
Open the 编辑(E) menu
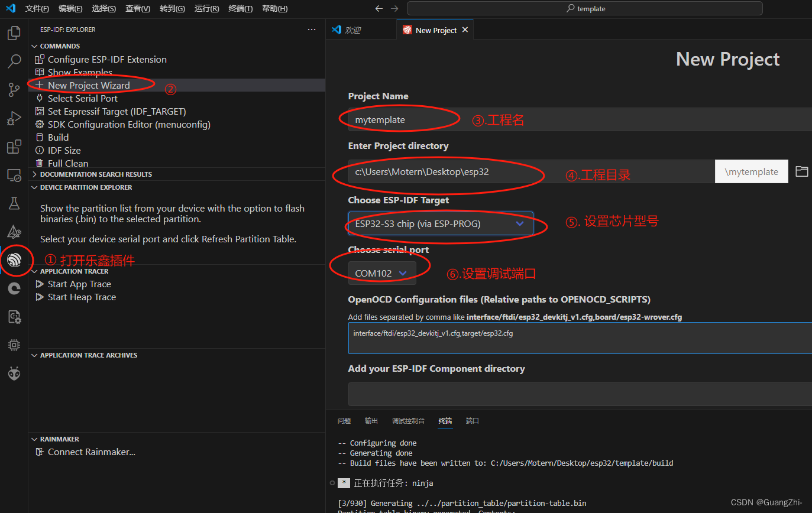coord(70,8)
